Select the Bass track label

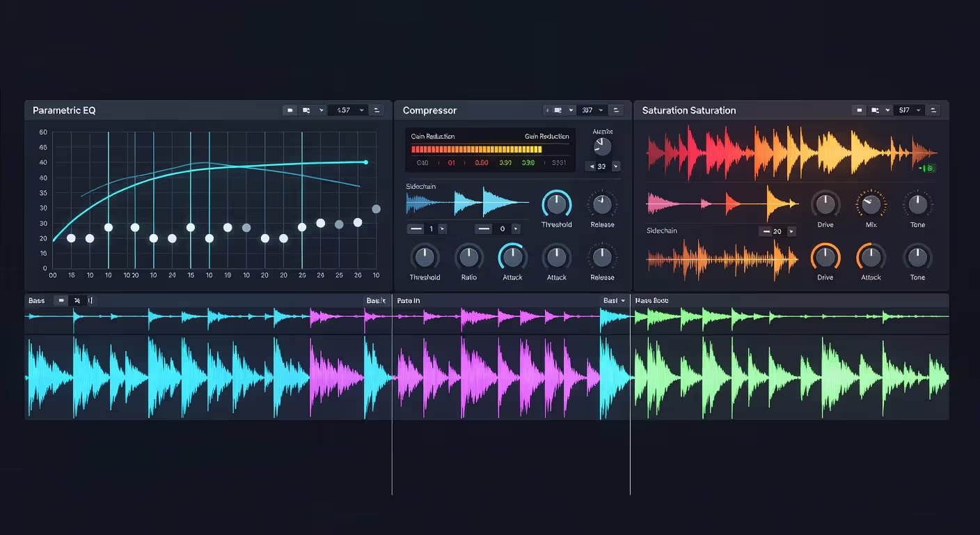(x=37, y=301)
